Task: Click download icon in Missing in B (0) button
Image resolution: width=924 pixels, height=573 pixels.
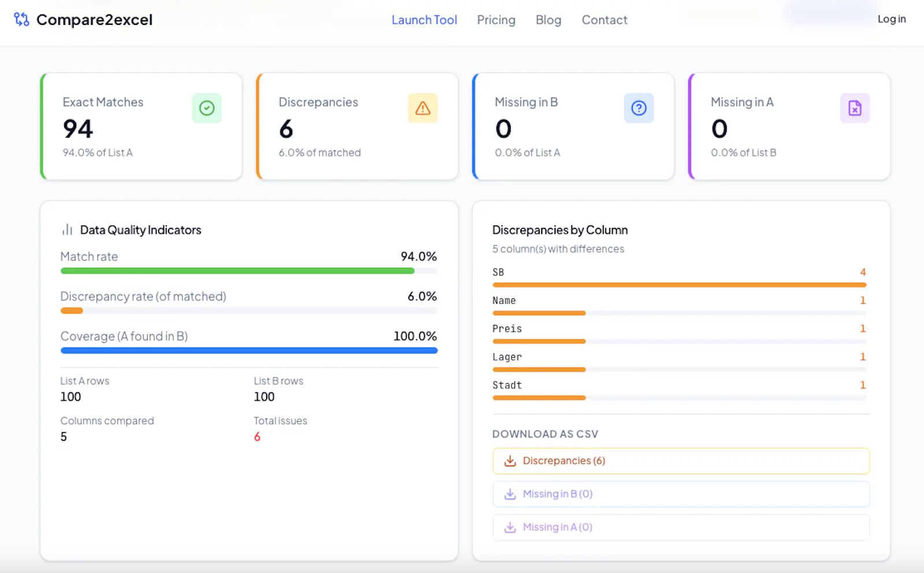Action: tap(510, 495)
